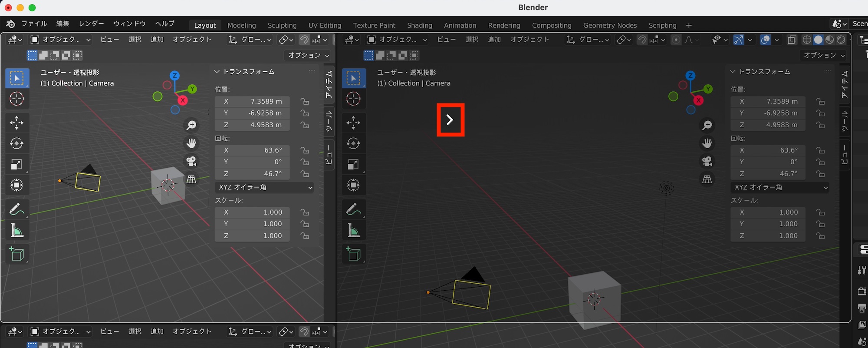Switch to the Sculpting workspace tab
Image resolution: width=868 pixels, height=348 pixels.
click(x=282, y=25)
